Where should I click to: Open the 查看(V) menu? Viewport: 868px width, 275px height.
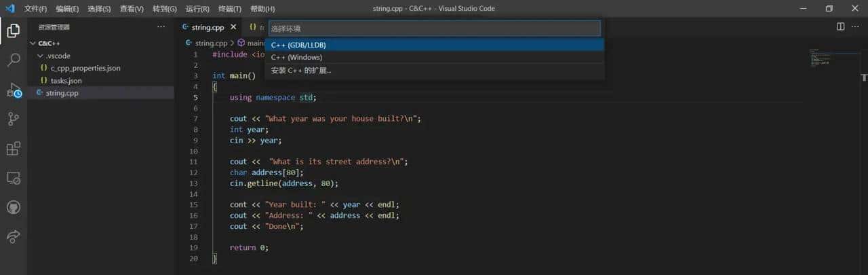coord(132,9)
